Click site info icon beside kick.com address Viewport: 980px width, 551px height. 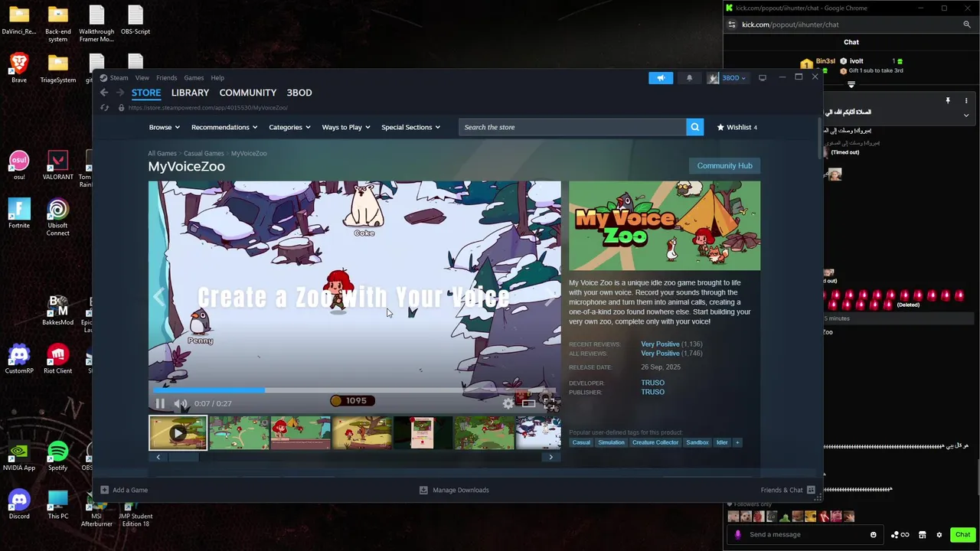pos(732,24)
